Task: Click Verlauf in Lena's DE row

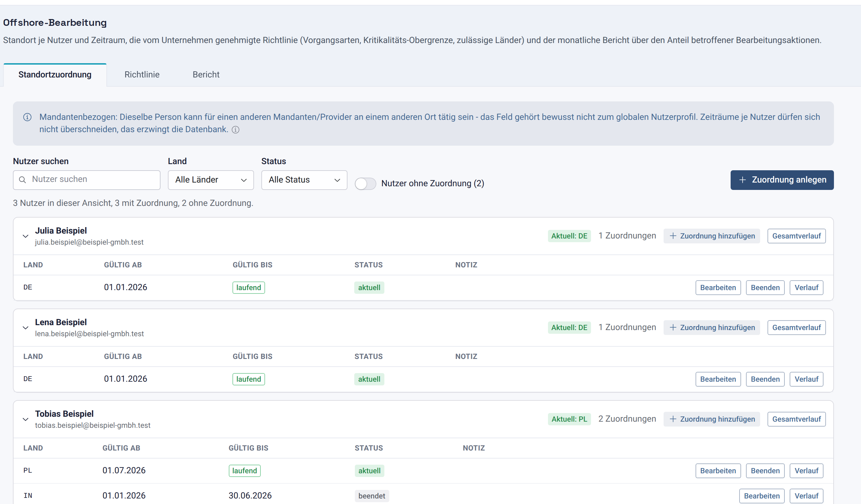Action: 806,379
